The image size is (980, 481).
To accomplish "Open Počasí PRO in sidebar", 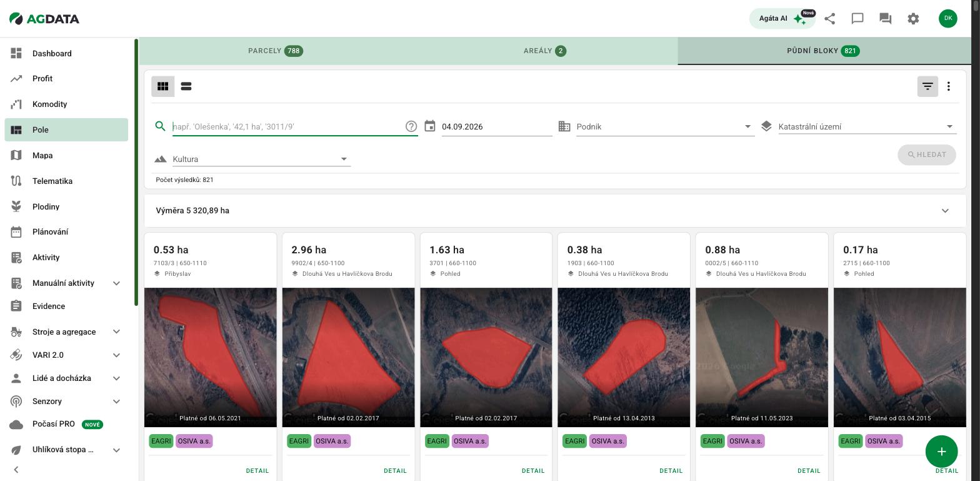I will 66,424.
